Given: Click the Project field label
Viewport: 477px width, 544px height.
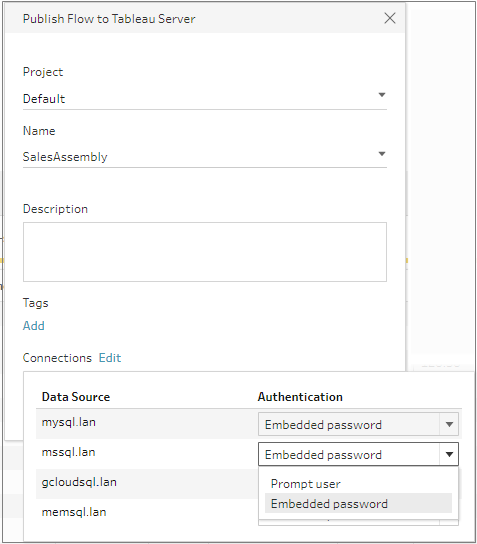Looking at the screenshot, I should coord(43,72).
